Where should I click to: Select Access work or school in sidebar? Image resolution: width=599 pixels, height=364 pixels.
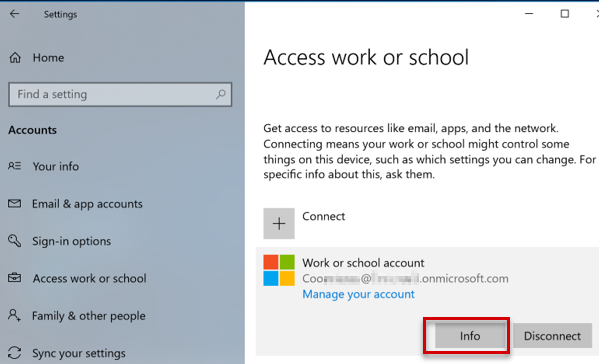[89, 278]
